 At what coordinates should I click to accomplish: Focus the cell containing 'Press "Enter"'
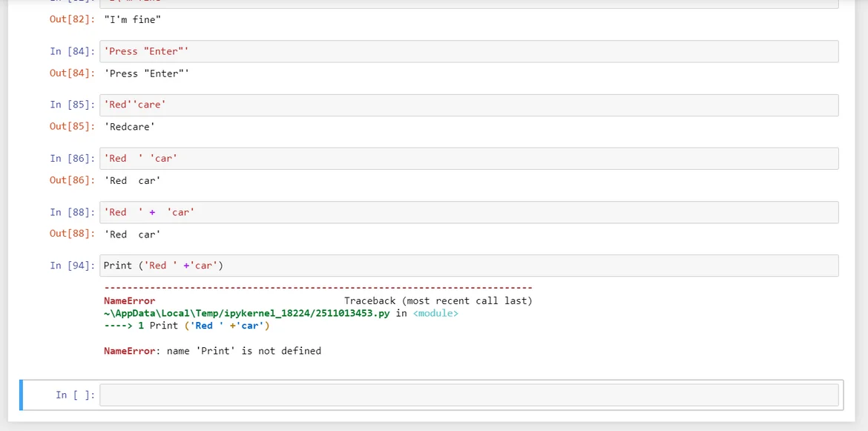tap(469, 51)
